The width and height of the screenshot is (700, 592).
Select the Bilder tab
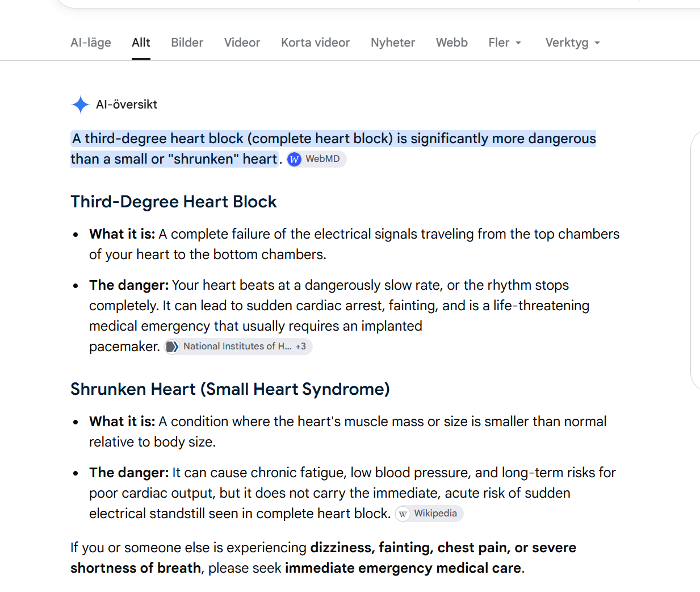coord(187,43)
